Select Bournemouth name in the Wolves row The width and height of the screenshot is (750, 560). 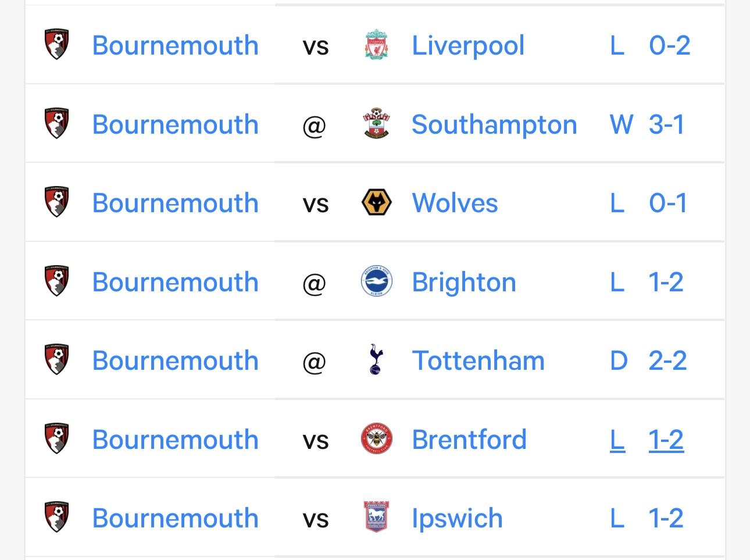click(175, 203)
